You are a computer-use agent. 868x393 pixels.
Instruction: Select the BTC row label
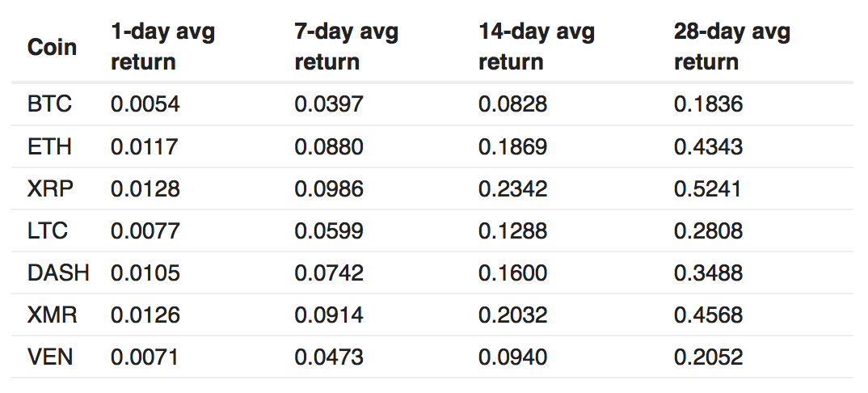(x=49, y=104)
